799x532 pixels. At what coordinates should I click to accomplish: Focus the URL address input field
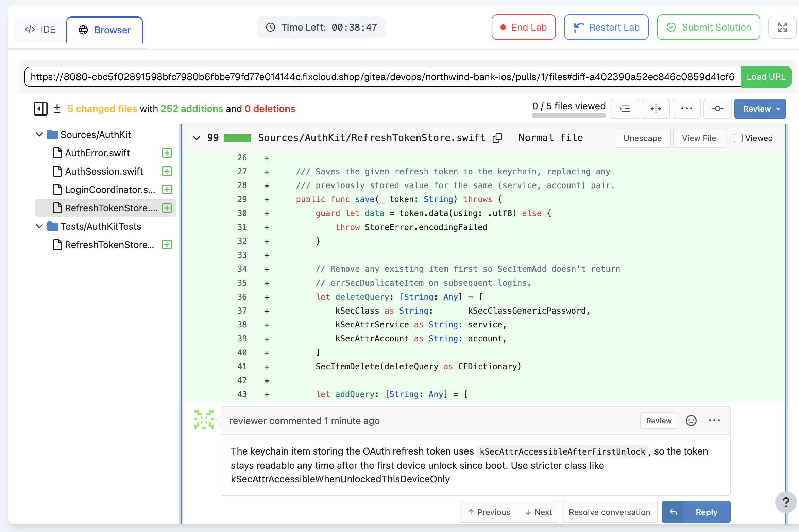point(383,77)
